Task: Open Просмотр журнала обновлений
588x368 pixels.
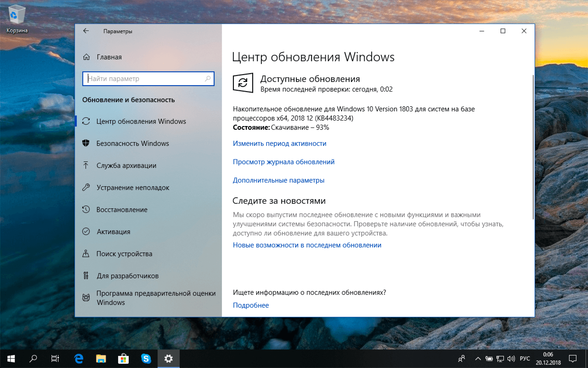Action: click(x=283, y=161)
